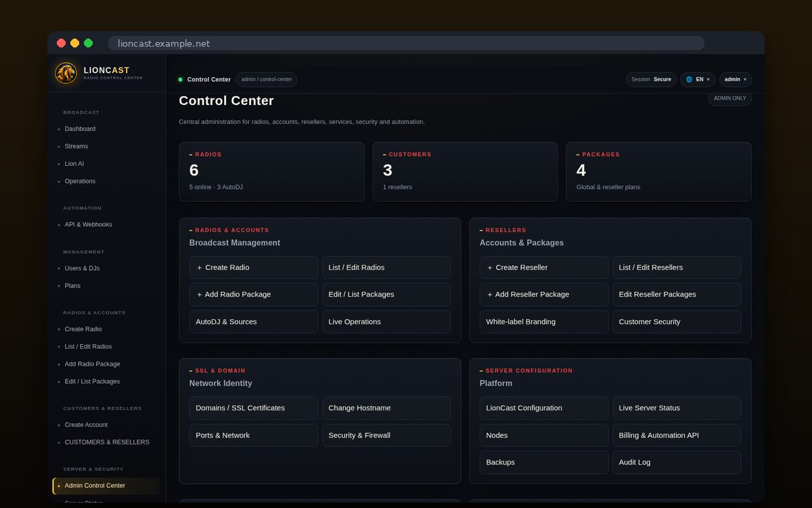812x508 pixels.
Task: Click the LionCast lion logo icon
Action: click(x=66, y=72)
